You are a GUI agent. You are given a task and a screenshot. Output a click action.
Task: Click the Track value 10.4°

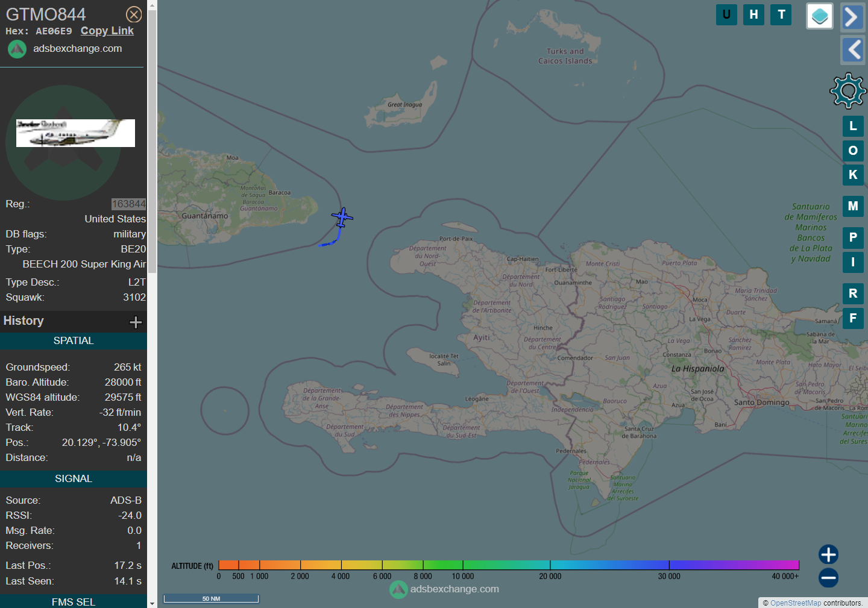coord(129,427)
